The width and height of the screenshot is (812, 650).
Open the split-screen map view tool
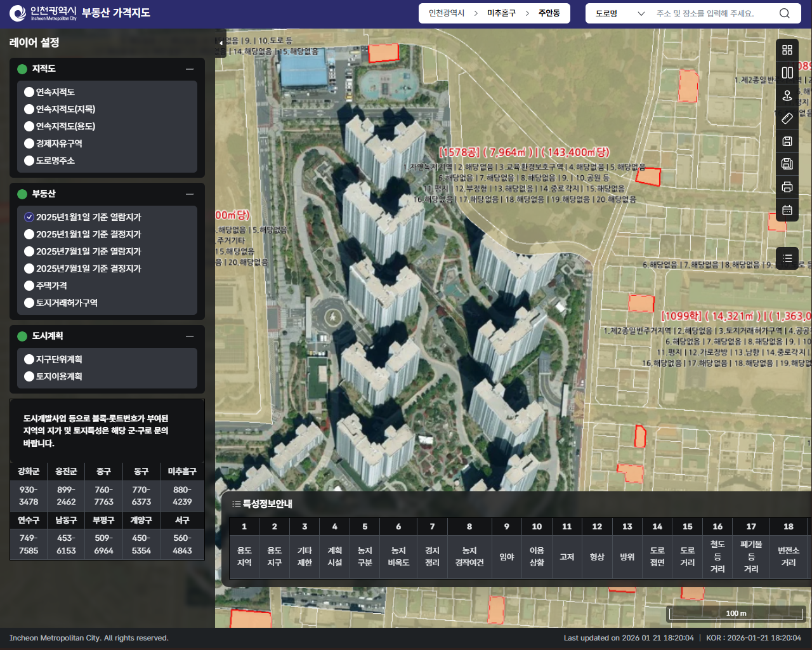[x=787, y=73]
